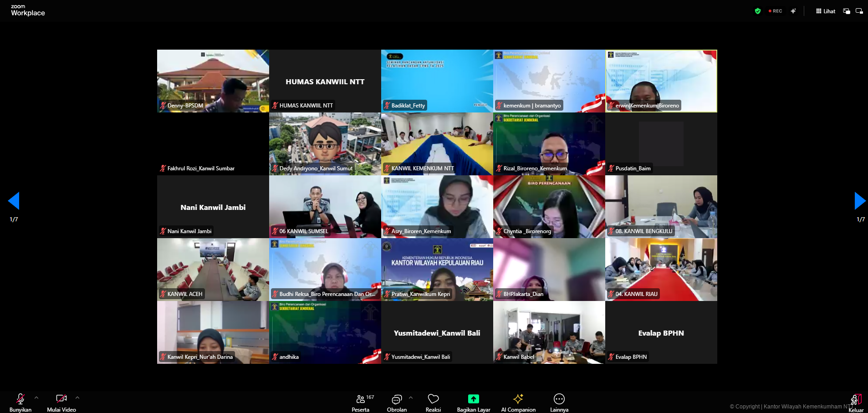Expand video options arrow beside Mulai Video
The width and height of the screenshot is (868, 413).
coord(77,398)
